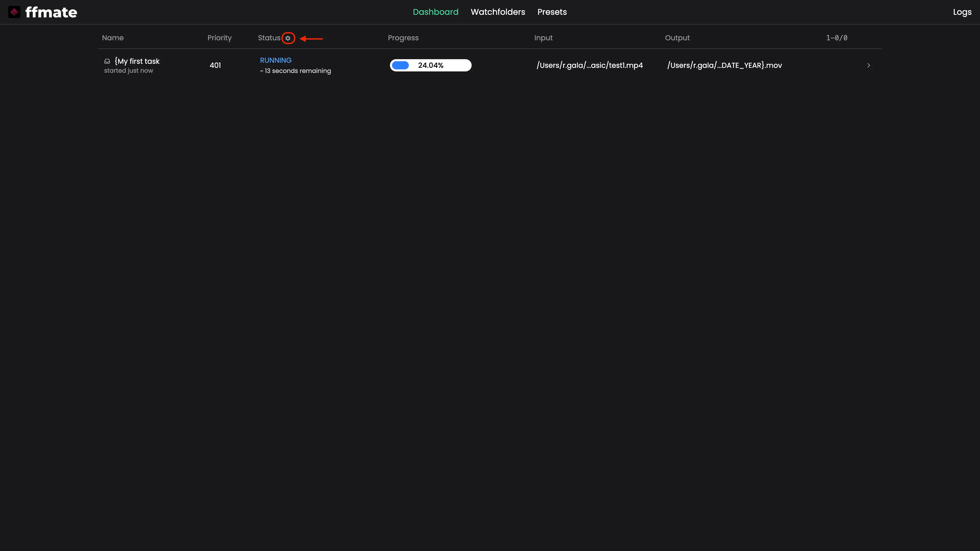This screenshot has width=980, height=551.
Task: Open the Watchfolders tab
Action: pyautogui.click(x=498, y=12)
